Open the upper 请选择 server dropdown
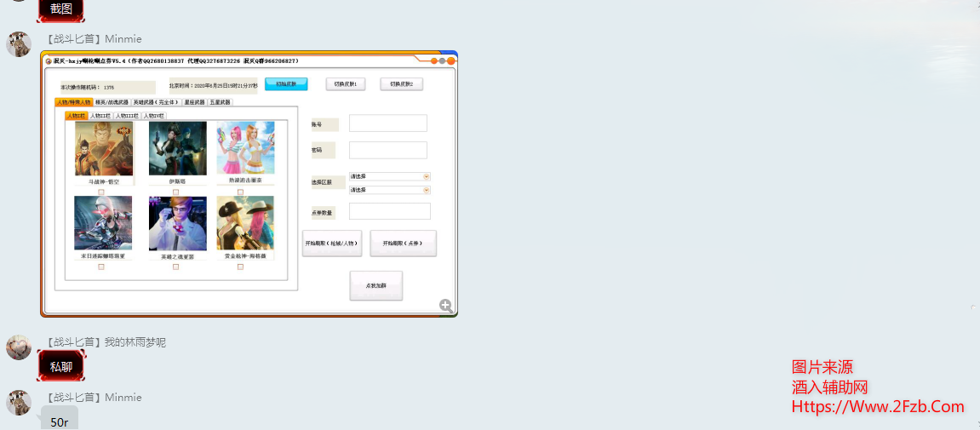The height and width of the screenshot is (430, 980). coord(390,176)
